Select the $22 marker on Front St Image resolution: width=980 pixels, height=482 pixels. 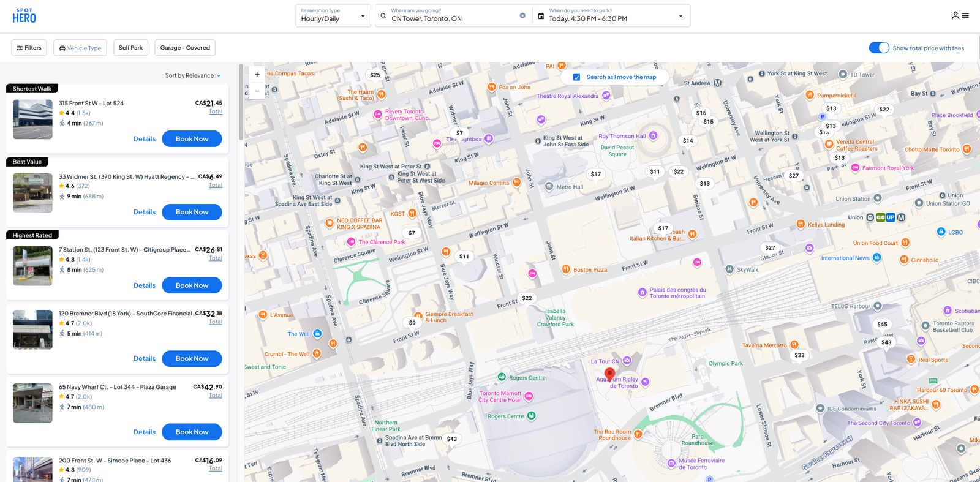pos(527,298)
